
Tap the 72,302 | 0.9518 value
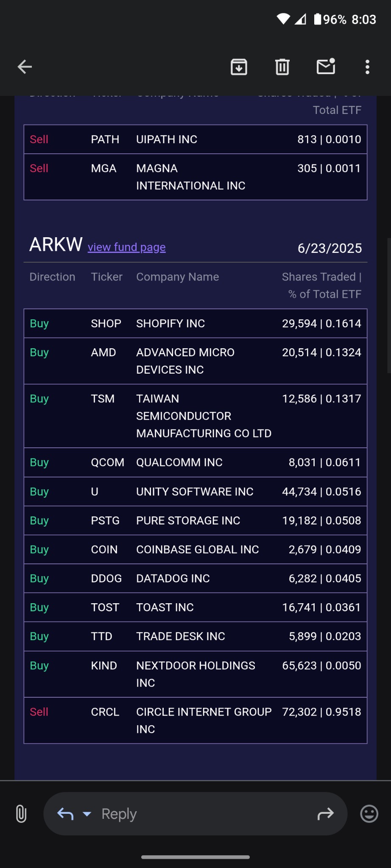coord(322,712)
